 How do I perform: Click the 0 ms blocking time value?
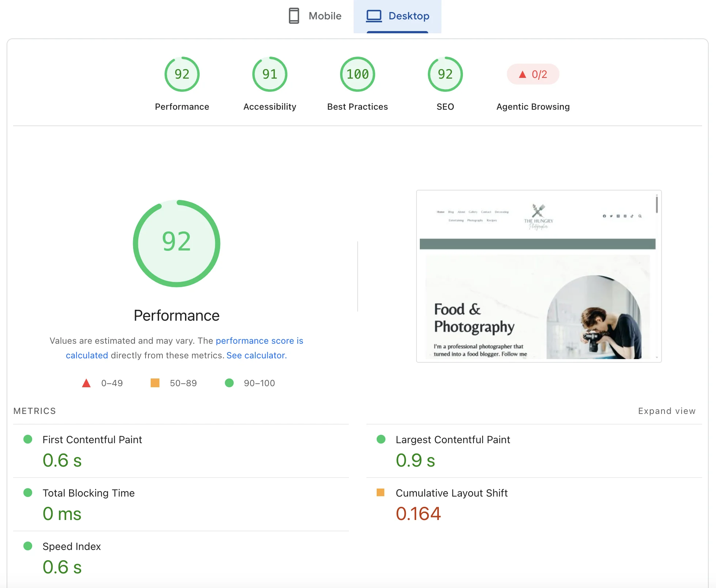pyautogui.click(x=62, y=513)
